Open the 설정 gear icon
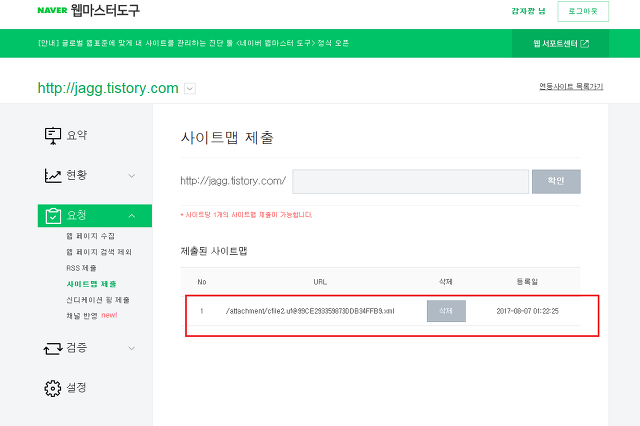The height and width of the screenshot is (426, 640). point(53,388)
